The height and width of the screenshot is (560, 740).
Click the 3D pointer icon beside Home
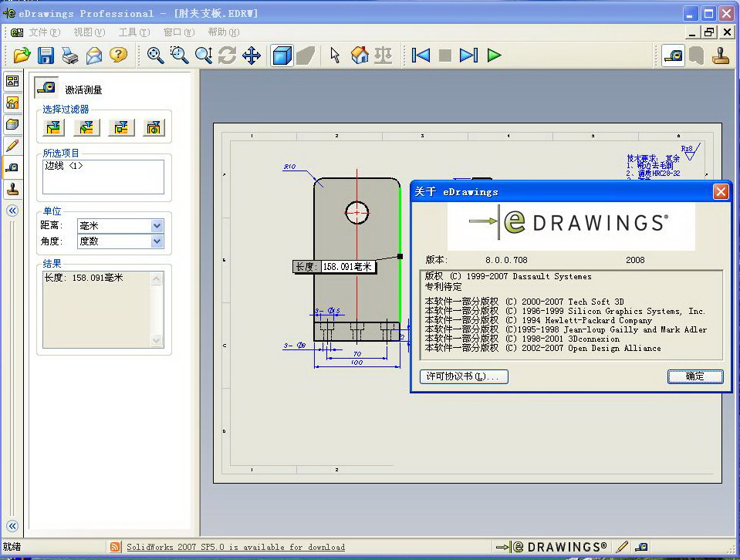pyautogui.click(x=384, y=56)
